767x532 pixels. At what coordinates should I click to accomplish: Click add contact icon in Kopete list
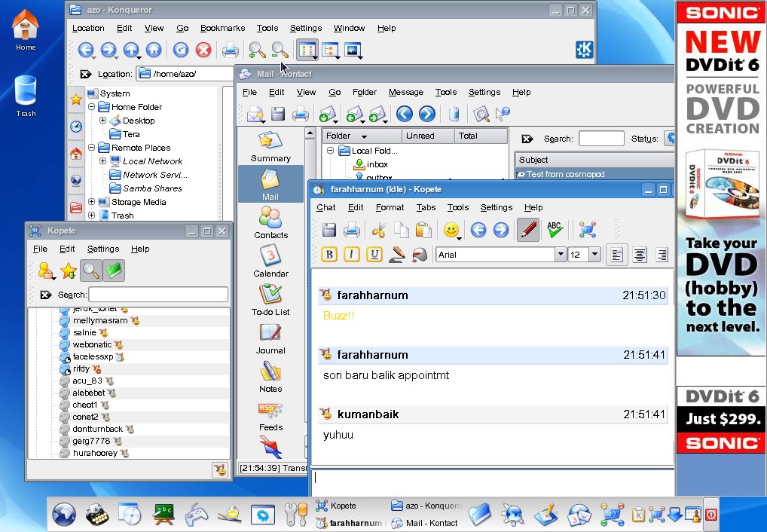46,271
